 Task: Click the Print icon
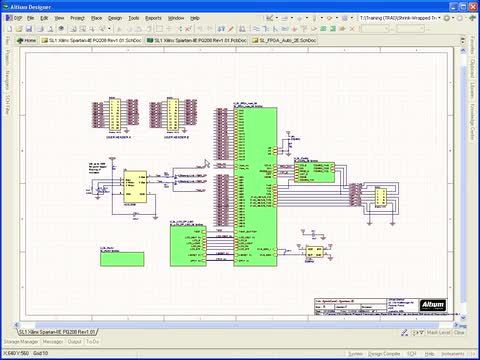tap(41, 29)
